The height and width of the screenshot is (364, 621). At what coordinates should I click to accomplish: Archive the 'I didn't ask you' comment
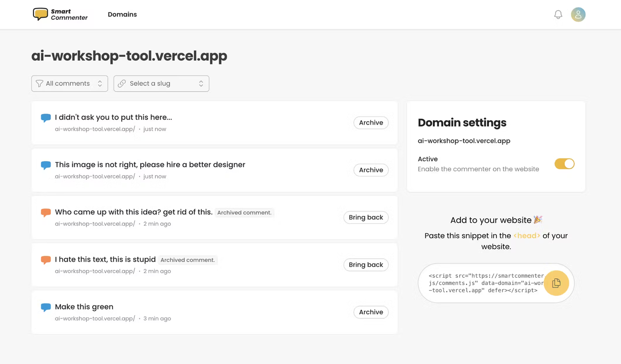[371, 123]
